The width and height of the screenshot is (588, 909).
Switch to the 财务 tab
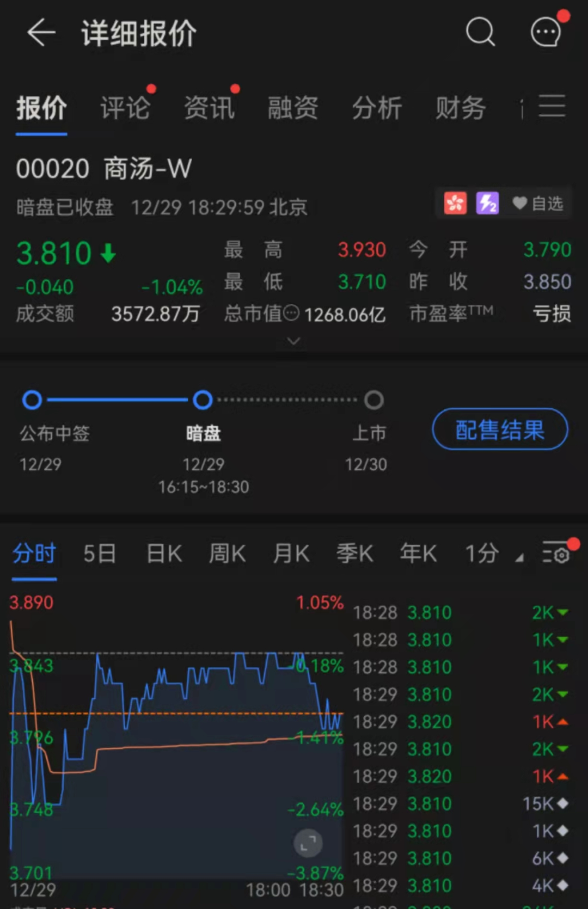461,108
